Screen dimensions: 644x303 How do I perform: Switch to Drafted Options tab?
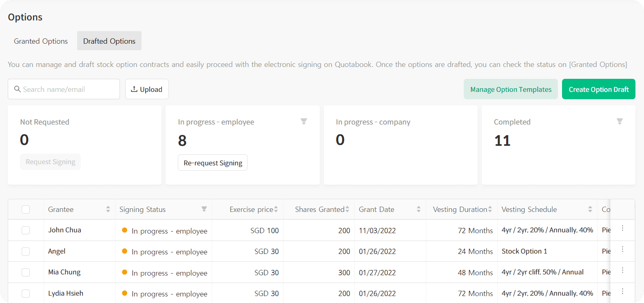pos(109,41)
